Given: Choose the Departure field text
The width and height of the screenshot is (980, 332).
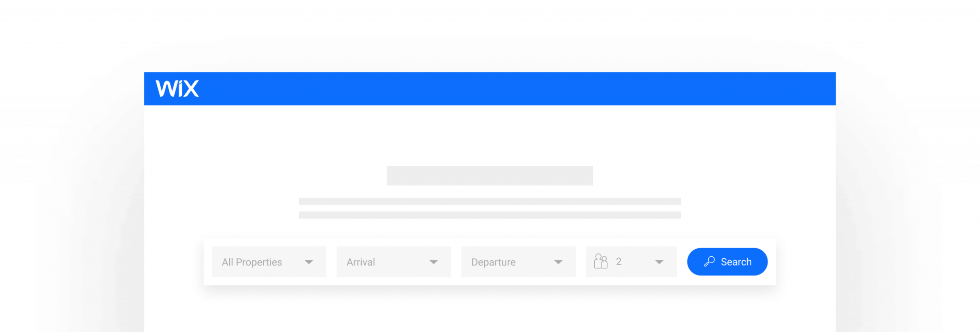Looking at the screenshot, I should tap(493, 262).
